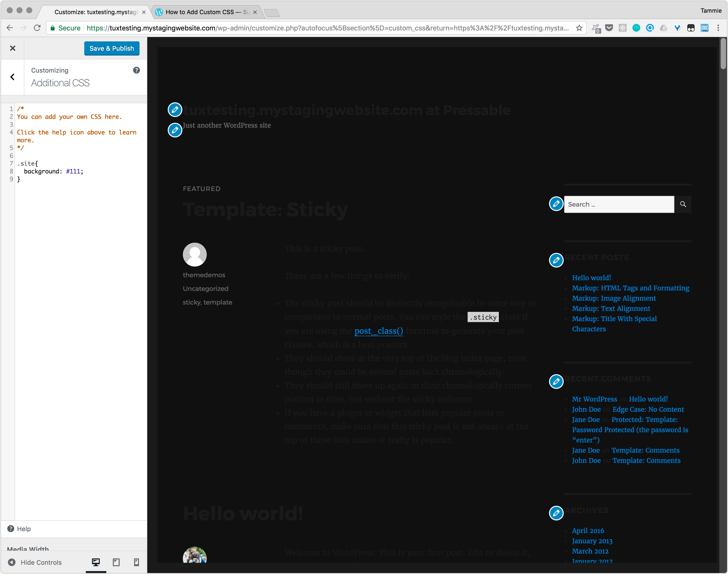Select the desktop preview mode icon
Image resolution: width=728 pixels, height=574 pixels.
click(x=96, y=562)
